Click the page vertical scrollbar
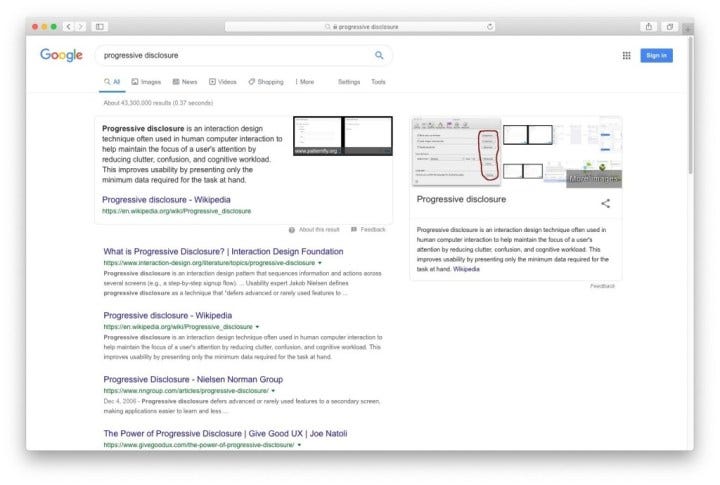 click(690, 106)
